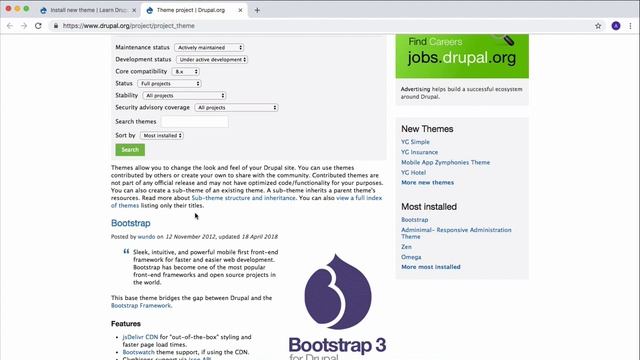Open Sub-theme structure and inheritance link
Viewport: 640px width, 360px height.
243,198
